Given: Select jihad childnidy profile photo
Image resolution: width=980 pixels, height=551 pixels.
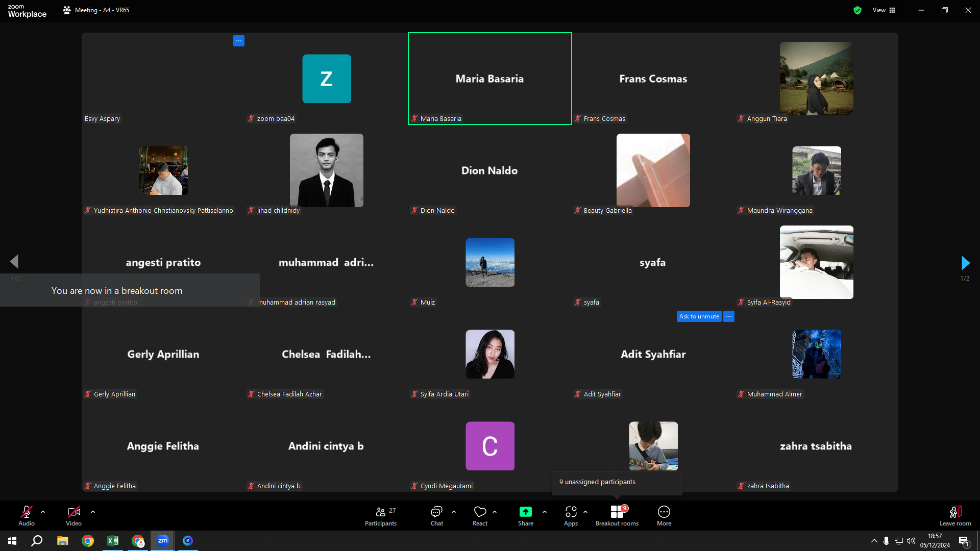Looking at the screenshot, I should click(327, 170).
